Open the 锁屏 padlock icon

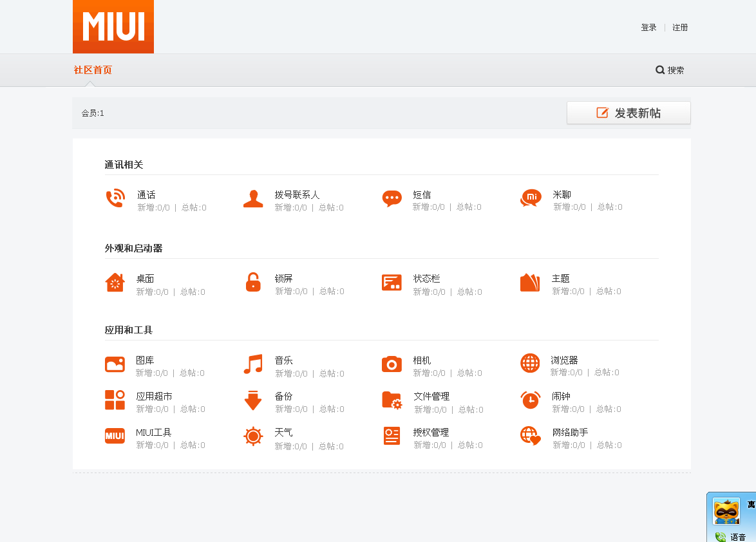pyautogui.click(x=253, y=283)
